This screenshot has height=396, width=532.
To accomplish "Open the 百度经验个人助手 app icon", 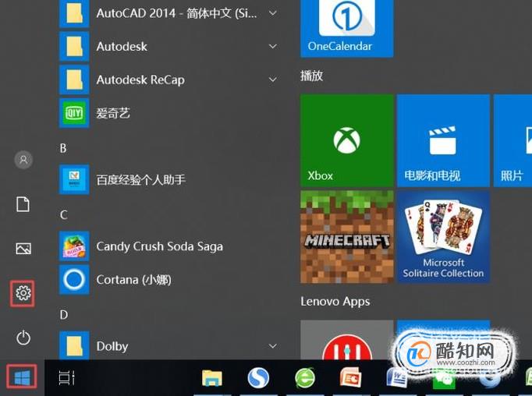I will pos(74,179).
